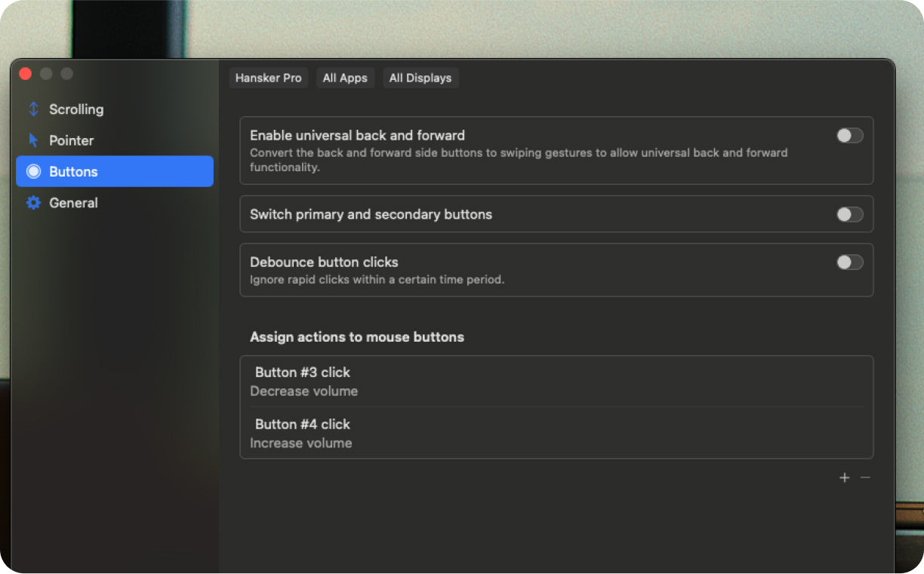Viewport: 924px width, 574px height.
Task: Close the settings window with red button
Action: point(25,73)
